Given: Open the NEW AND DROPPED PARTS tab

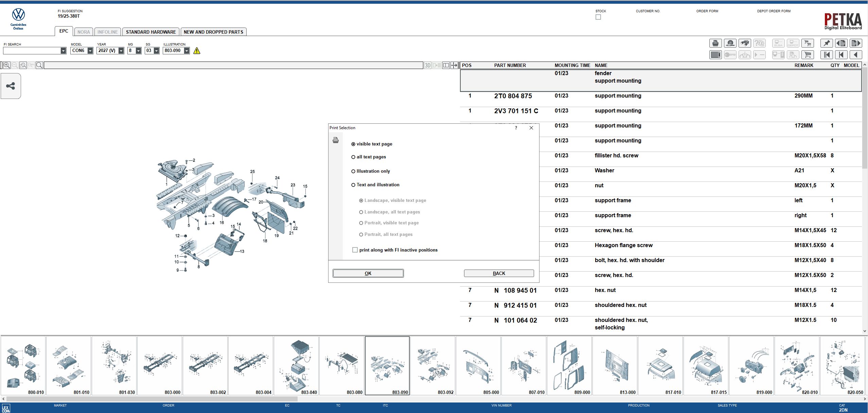Looking at the screenshot, I should point(213,32).
